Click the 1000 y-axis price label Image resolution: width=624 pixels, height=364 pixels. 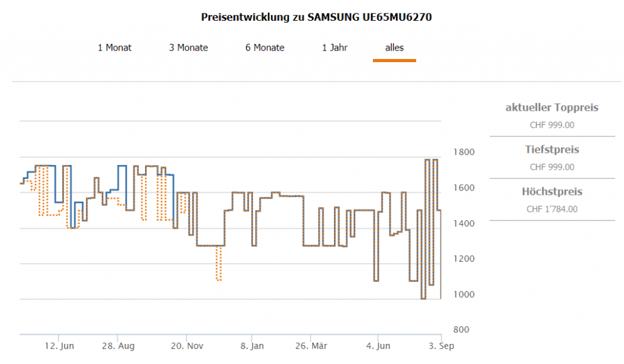(463, 295)
